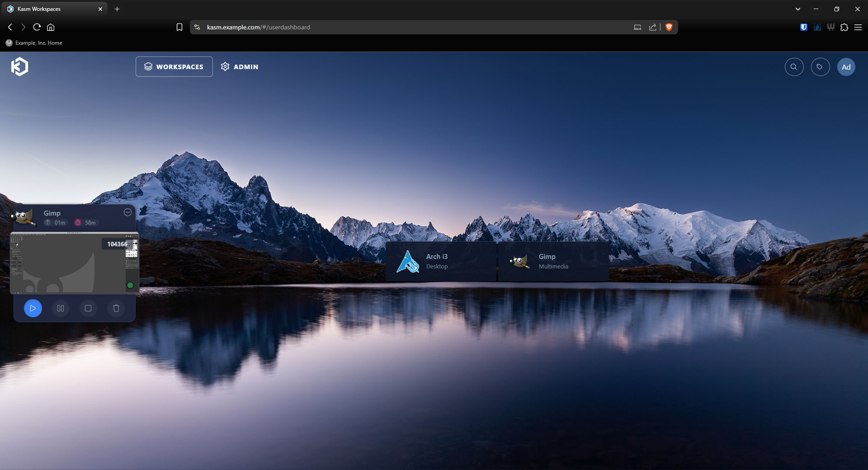Click the Kasm logo in the header
Screen dimensions: 868x470
[19, 67]
